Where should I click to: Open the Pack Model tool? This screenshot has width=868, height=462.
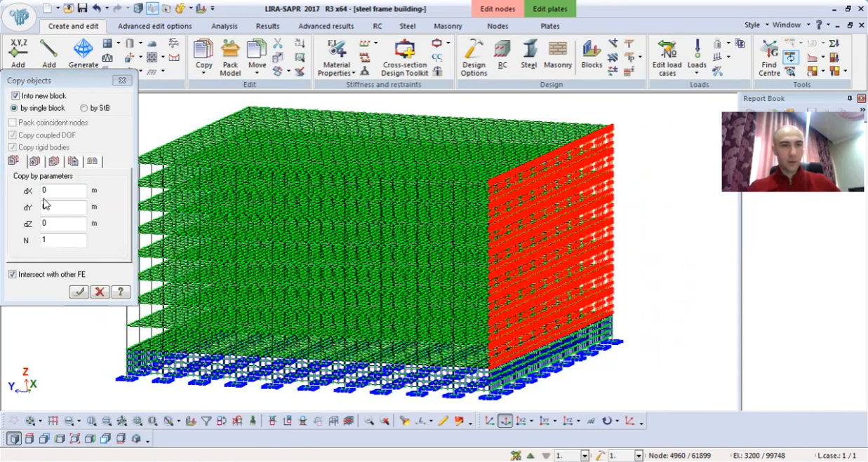(x=230, y=50)
